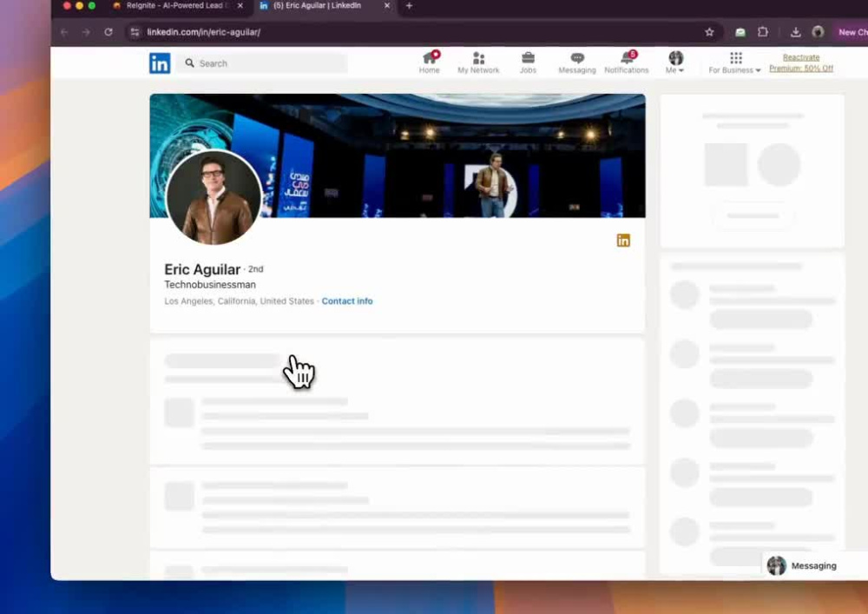Open Contact info link
Viewport: 868px width, 614px height.
pos(347,301)
